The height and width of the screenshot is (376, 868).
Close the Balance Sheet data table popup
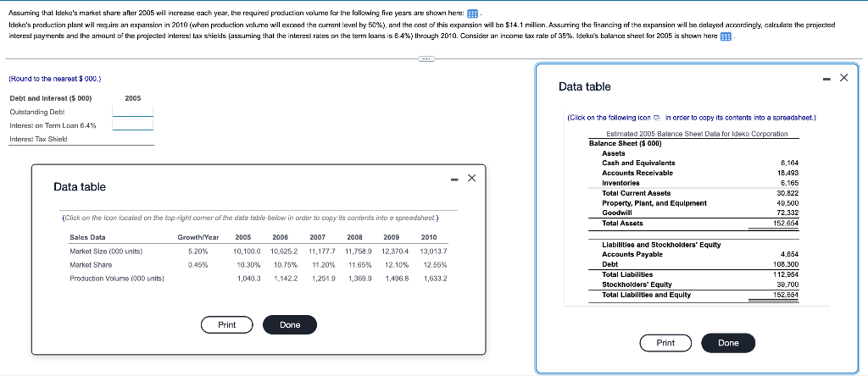(x=843, y=78)
